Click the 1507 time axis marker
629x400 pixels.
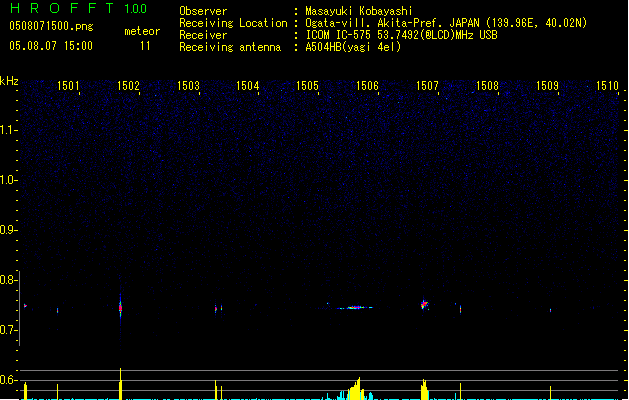click(427, 86)
